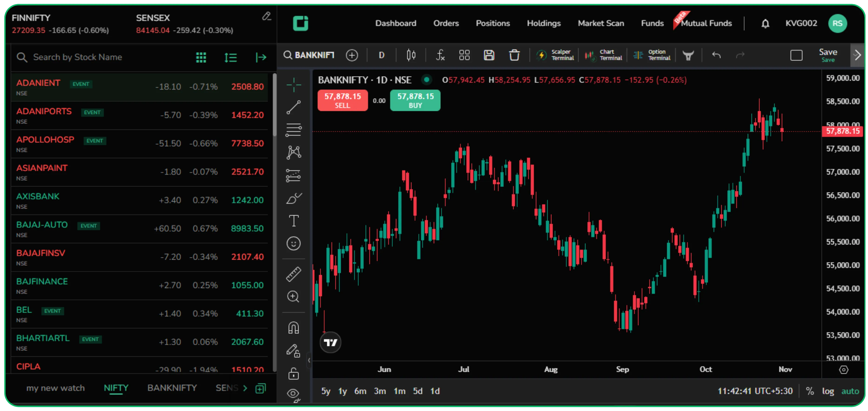Switch to the BANKNIFTY watchlist tab
This screenshot has height=411, width=868.
[172, 388]
